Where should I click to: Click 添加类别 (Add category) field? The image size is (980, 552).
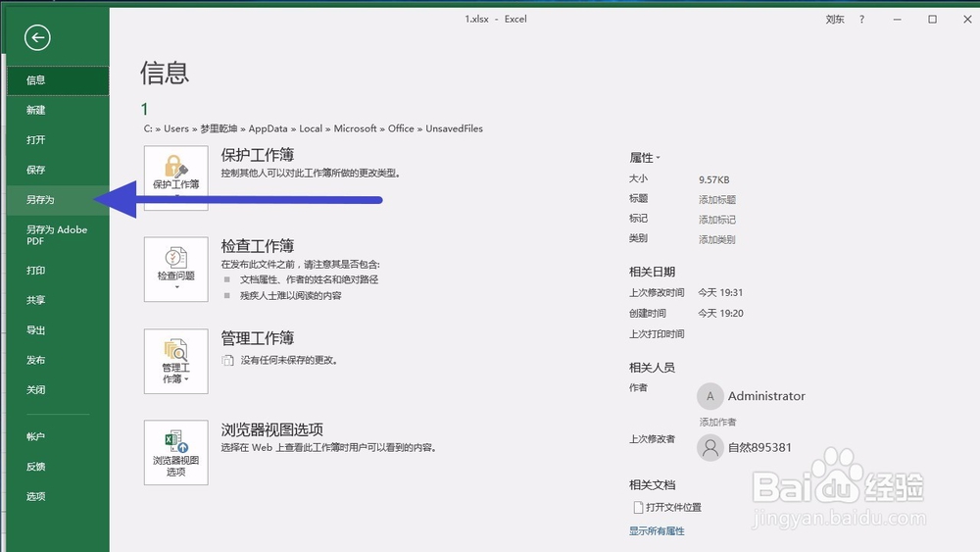[x=717, y=239]
